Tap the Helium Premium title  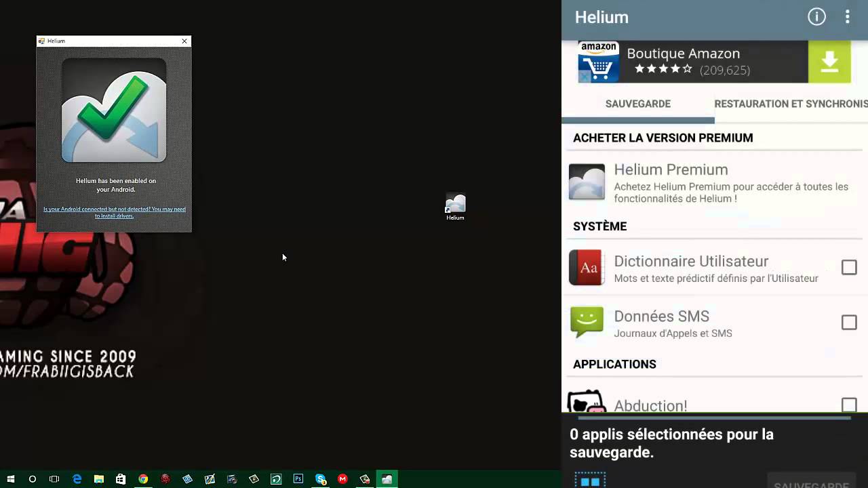(671, 169)
